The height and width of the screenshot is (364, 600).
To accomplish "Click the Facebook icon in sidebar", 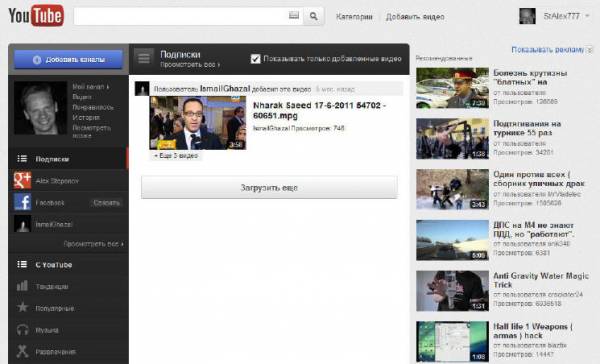I will point(23,202).
